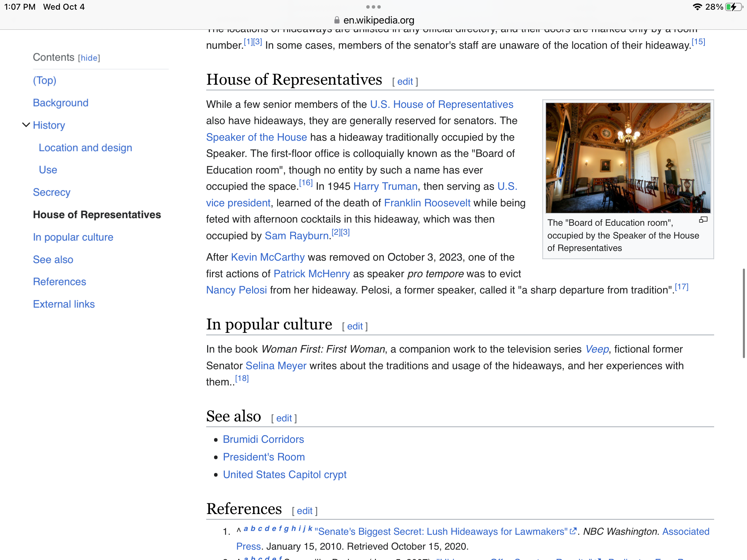Open President's Room link

tap(264, 457)
